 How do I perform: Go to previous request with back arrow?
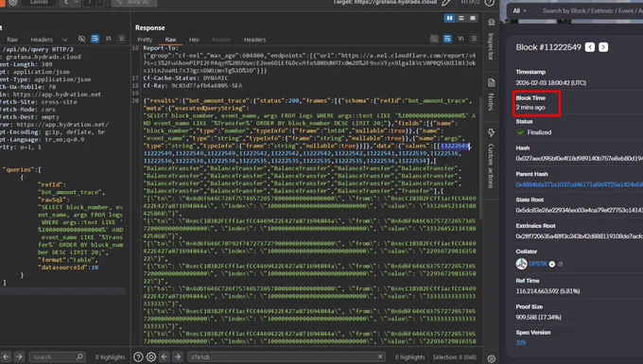(x=66, y=3)
